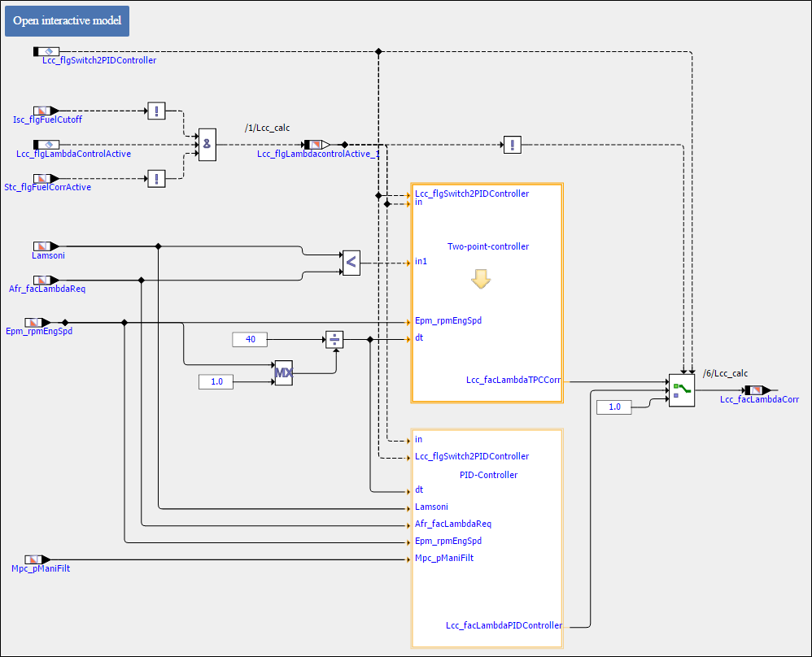Click the Open interactive model button
Screen dimensions: 812x657
(67, 20)
